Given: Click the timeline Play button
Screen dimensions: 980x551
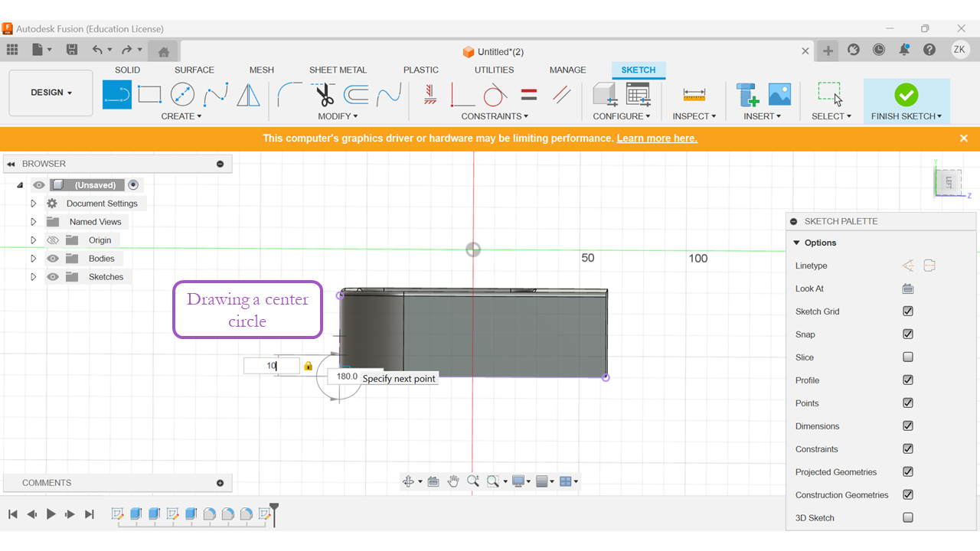Looking at the screenshot, I should tap(51, 514).
